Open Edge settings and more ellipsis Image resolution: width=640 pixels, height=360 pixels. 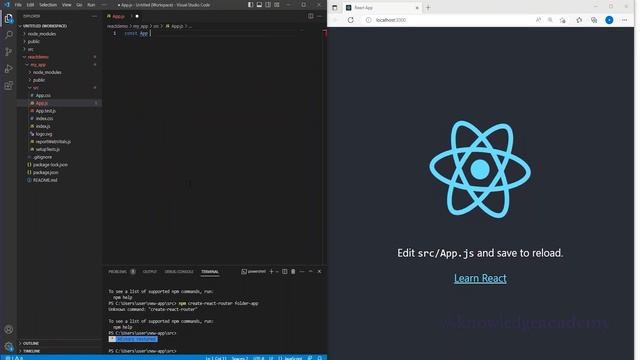click(624, 20)
